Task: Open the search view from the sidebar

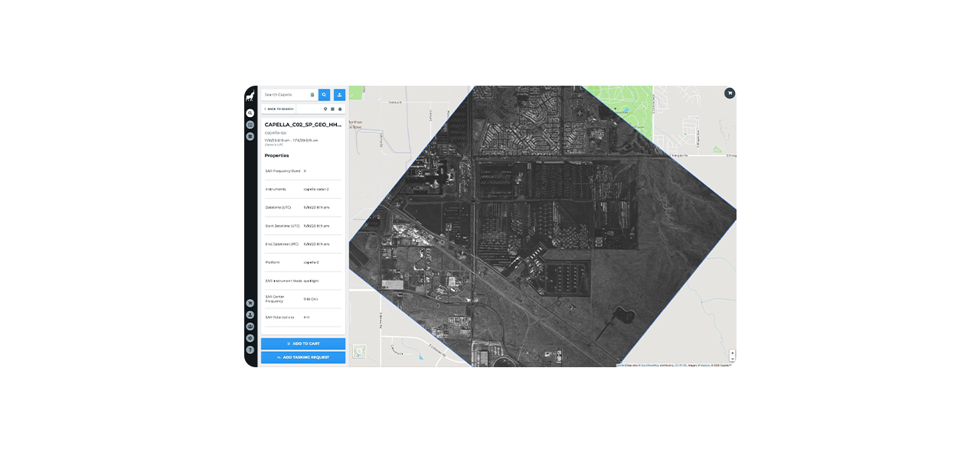Action: (250, 113)
